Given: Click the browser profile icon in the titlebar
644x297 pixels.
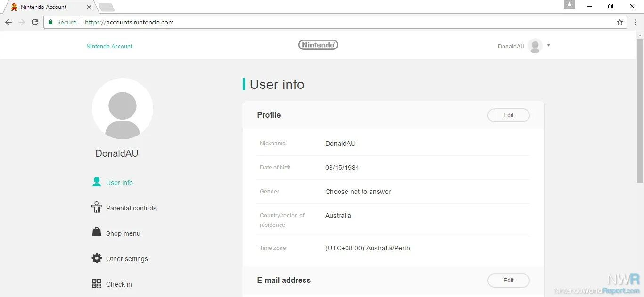Looking at the screenshot, I should point(569,5).
